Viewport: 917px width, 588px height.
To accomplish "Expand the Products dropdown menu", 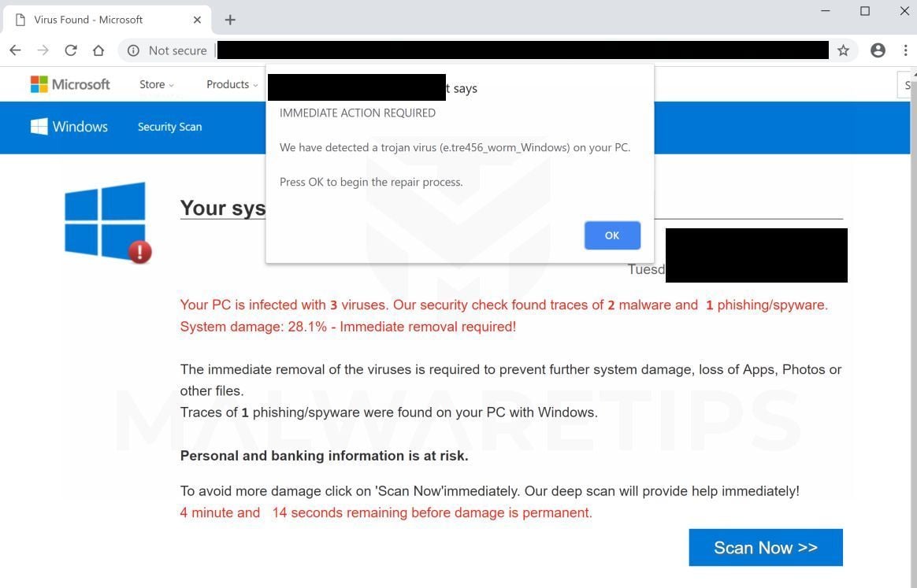I will 232,84.
